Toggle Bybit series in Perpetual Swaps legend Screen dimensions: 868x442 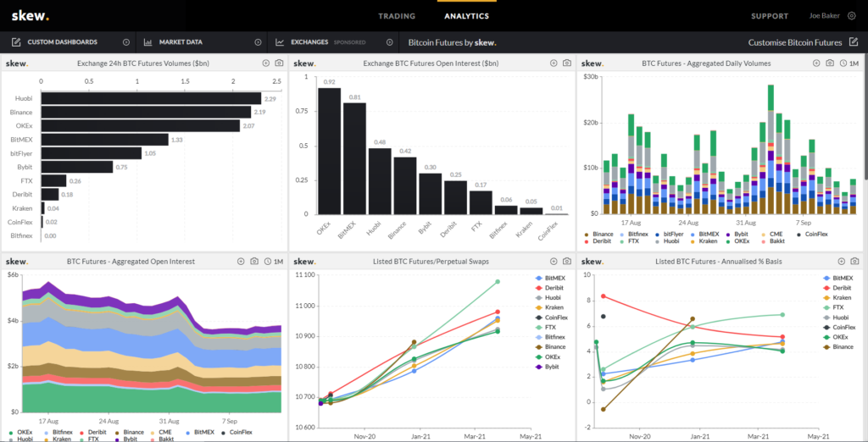click(x=548, y=366)
